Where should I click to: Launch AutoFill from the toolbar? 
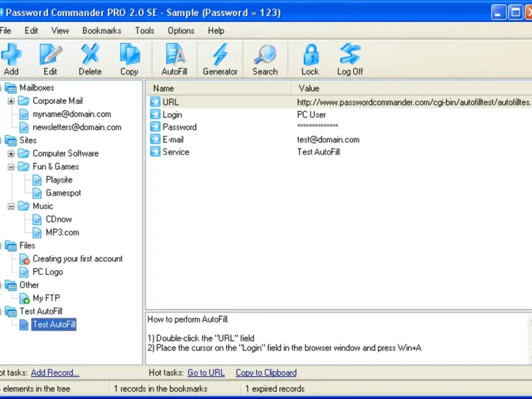click(x=174, y=59)
